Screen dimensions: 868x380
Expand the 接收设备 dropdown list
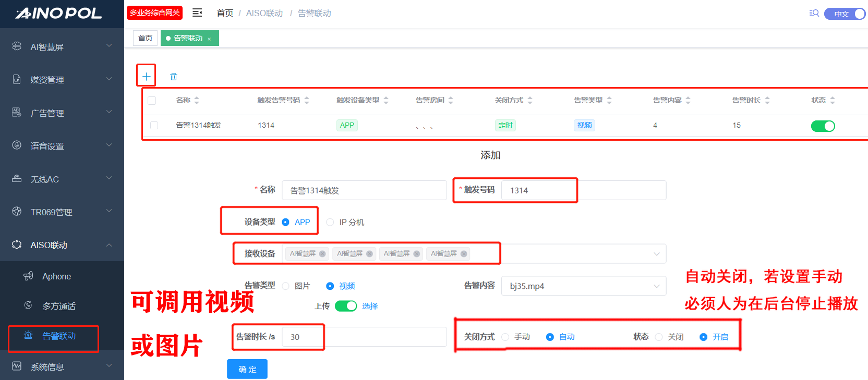pos(656,254)
